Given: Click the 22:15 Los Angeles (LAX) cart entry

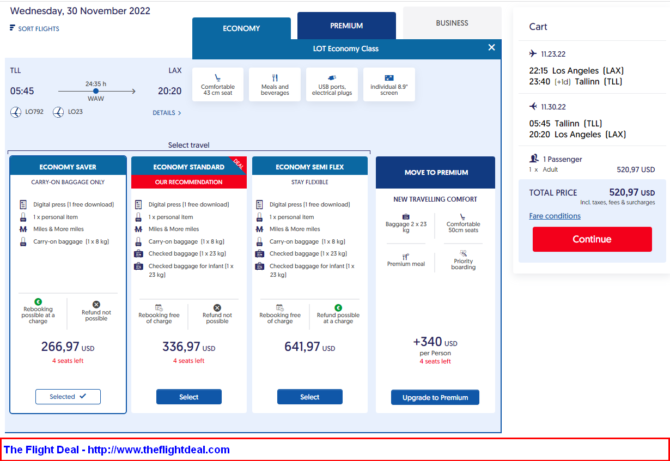Looking at the screenshot, I should tap(576, 70).
